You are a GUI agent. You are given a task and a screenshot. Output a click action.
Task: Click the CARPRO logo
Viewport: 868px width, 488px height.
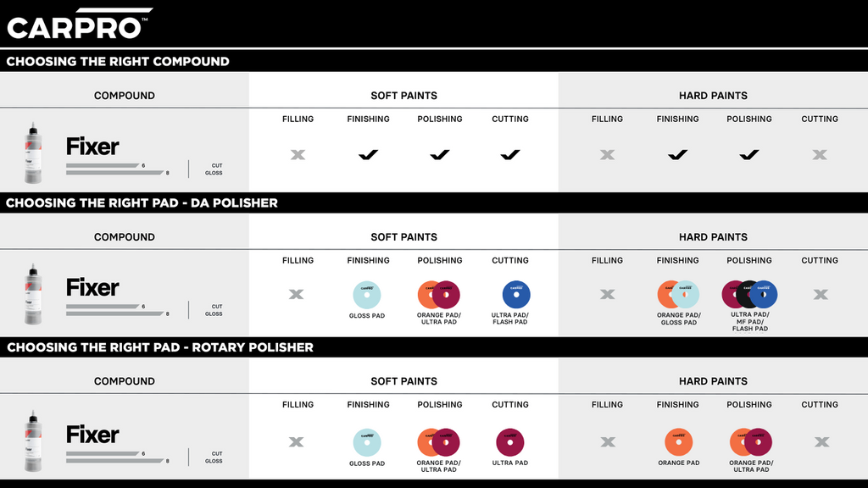(x=80, y=24)
